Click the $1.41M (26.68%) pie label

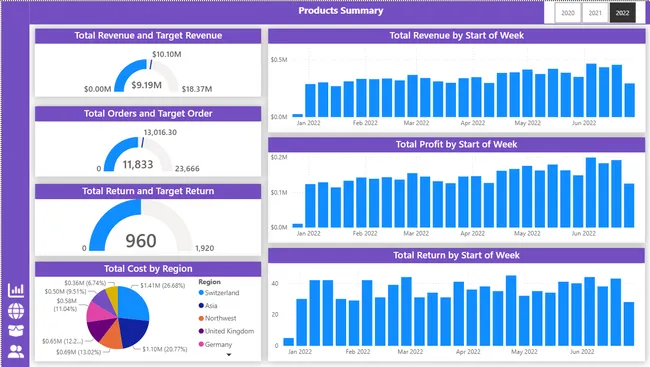coord(162,286)
